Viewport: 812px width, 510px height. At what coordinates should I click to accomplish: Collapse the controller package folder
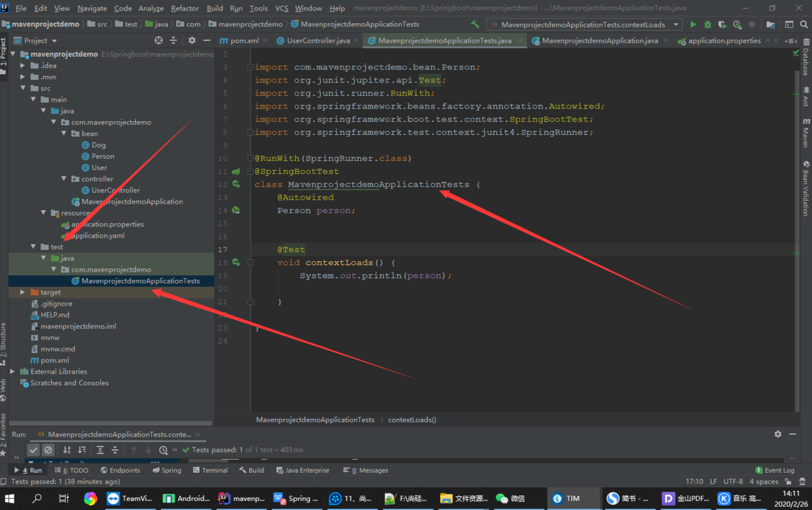(x=64, y=179)
